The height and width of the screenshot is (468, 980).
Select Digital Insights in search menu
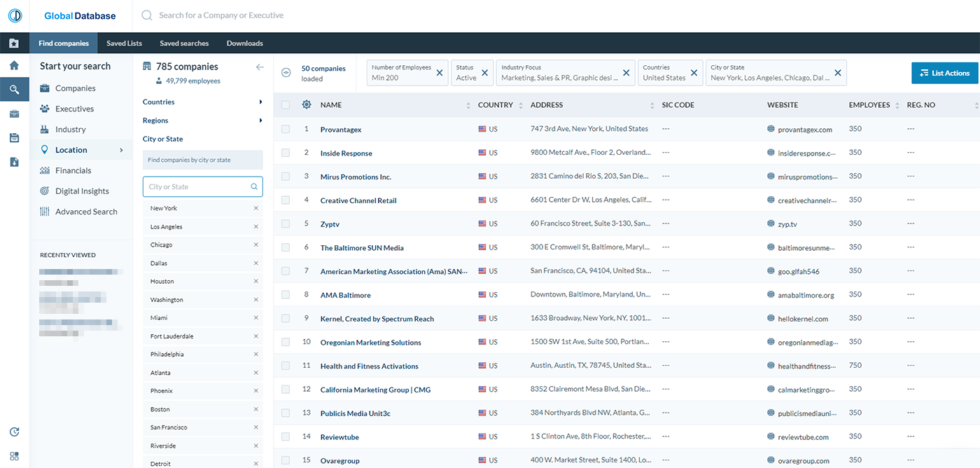(x=81, y=191)
